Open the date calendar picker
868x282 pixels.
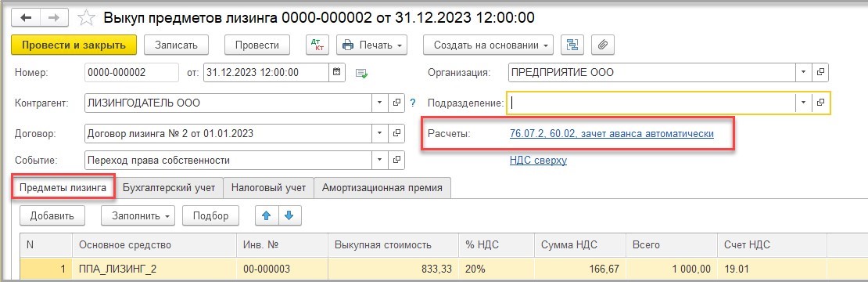pyautogui.click(x=337, y=72)
